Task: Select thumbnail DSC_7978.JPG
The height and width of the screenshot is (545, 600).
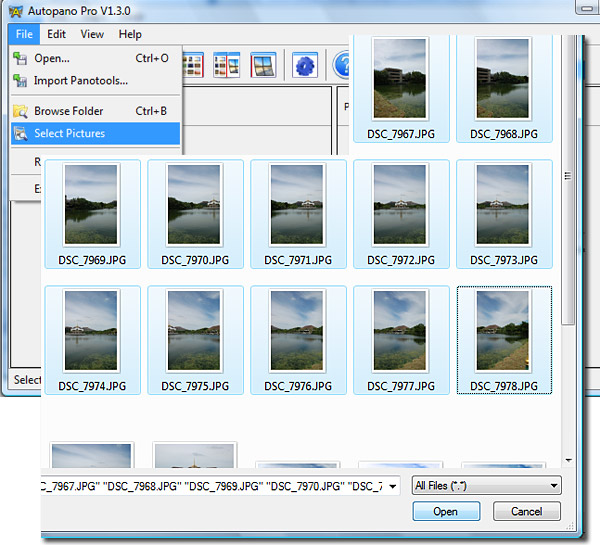Action: coord(504,340)
